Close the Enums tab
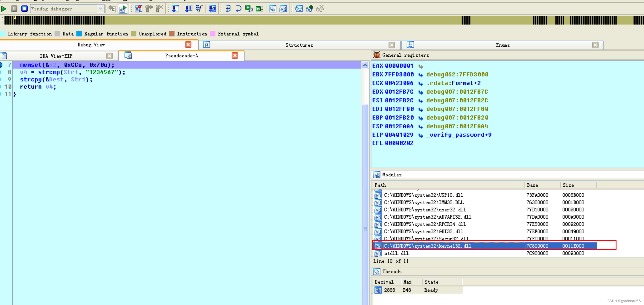644x305 pixels. click(595, 45)
